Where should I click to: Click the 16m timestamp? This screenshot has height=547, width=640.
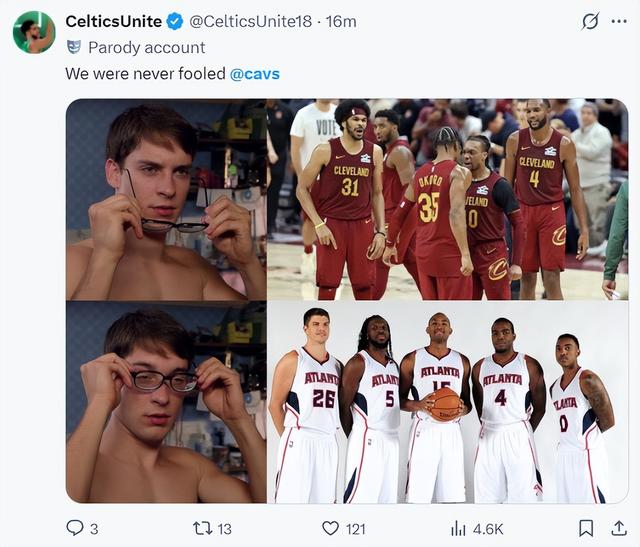[x=341, y=21]
